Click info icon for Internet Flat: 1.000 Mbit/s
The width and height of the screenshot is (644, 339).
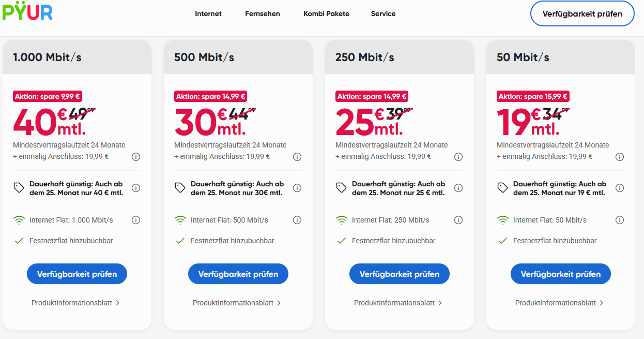pyautogui.click(x=136, y=220)
